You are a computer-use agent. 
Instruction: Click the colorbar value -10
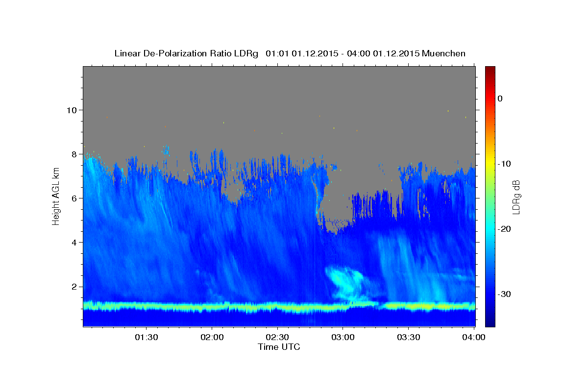pyautogui.click(x=504, y=164)
